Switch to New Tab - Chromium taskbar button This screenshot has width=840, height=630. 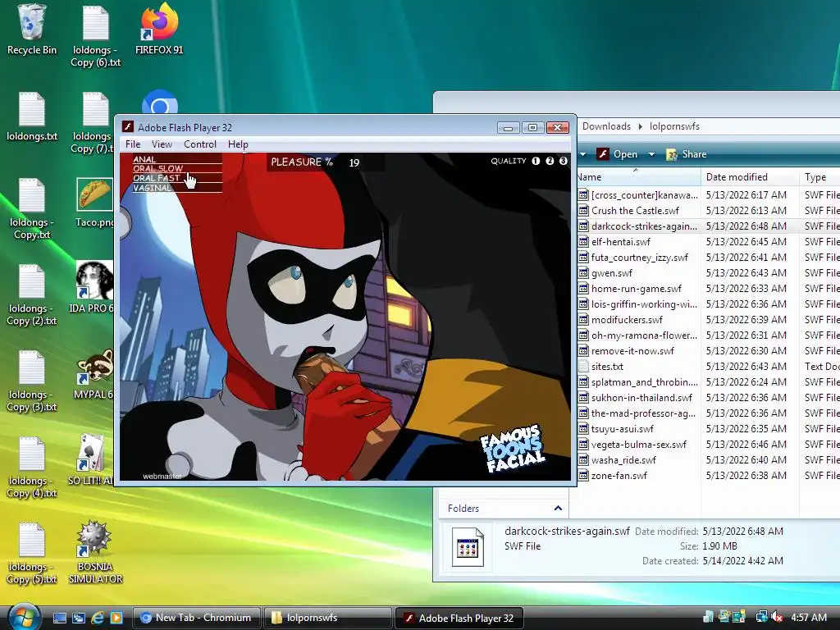196,618
